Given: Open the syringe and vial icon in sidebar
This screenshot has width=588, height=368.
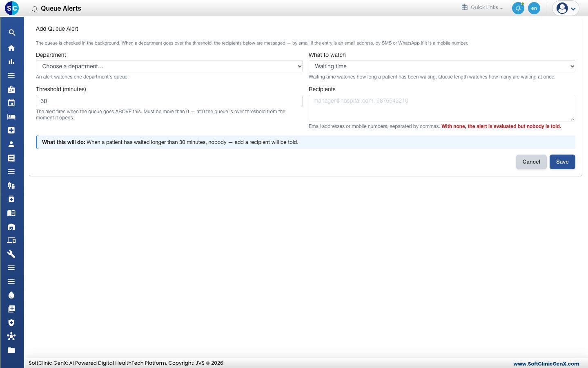Looking at the screenshot, I should click(x=11, y=186).
